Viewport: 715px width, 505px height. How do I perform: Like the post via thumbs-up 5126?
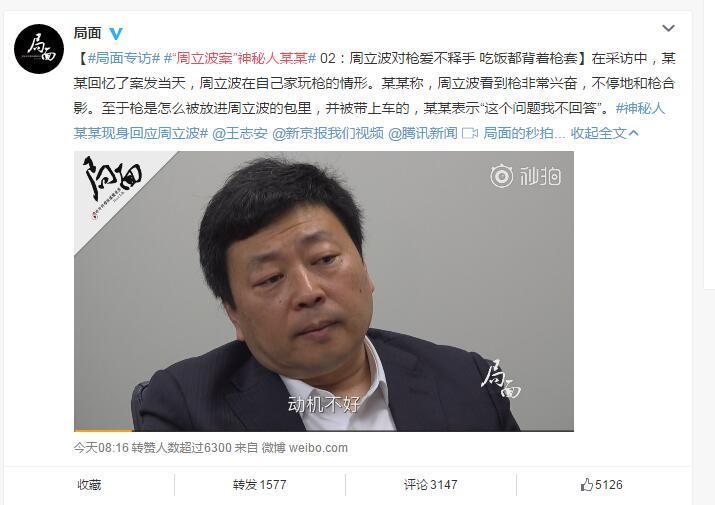[x=601, y=484]
